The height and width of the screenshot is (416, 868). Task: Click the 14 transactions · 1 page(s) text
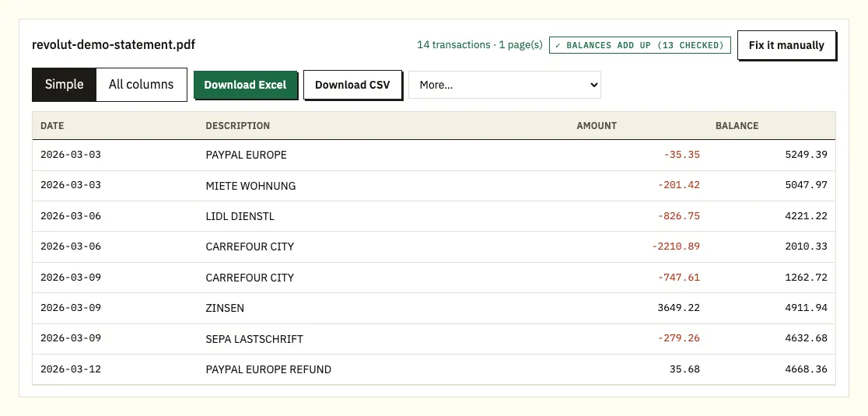pyautogui.click(x=479, y=45)
